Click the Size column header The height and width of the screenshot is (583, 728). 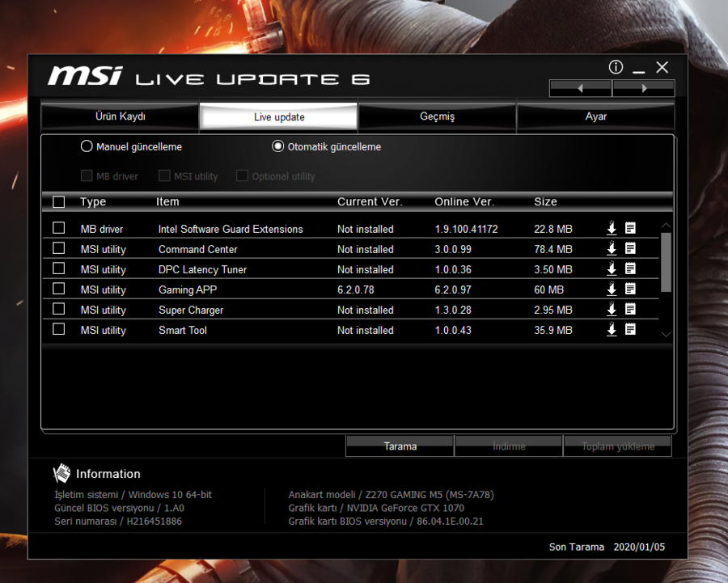click(x=545, y=202)
